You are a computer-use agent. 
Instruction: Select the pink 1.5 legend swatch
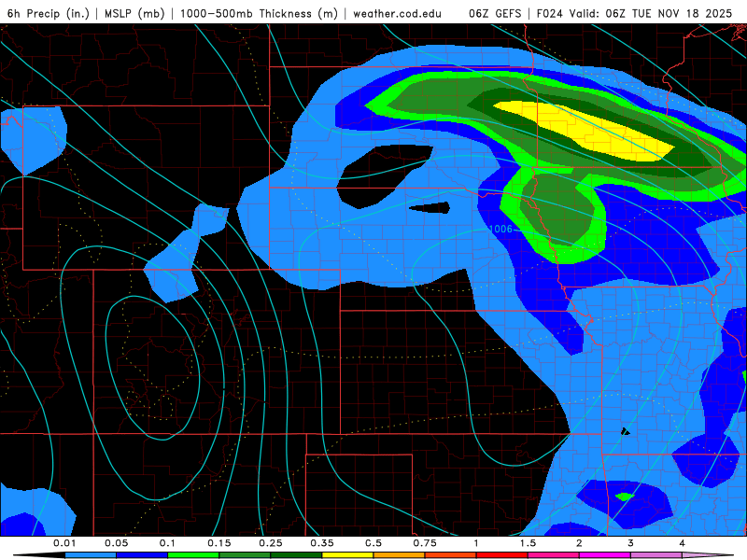[x=554, y=555]
